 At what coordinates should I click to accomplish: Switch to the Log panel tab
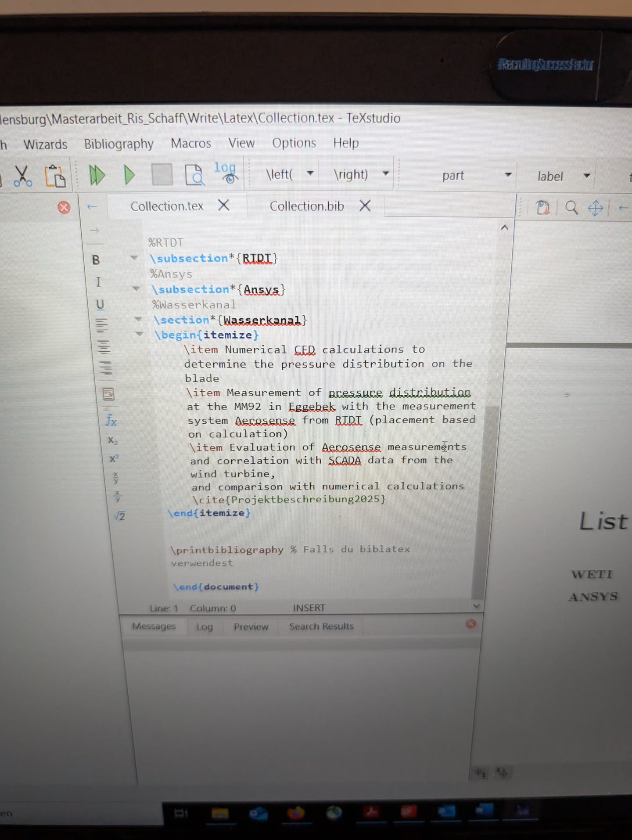[205, 627]
